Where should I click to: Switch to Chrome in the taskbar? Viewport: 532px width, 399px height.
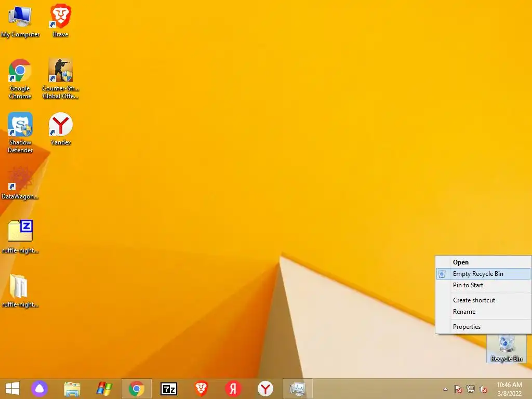[x=137, y=389]
